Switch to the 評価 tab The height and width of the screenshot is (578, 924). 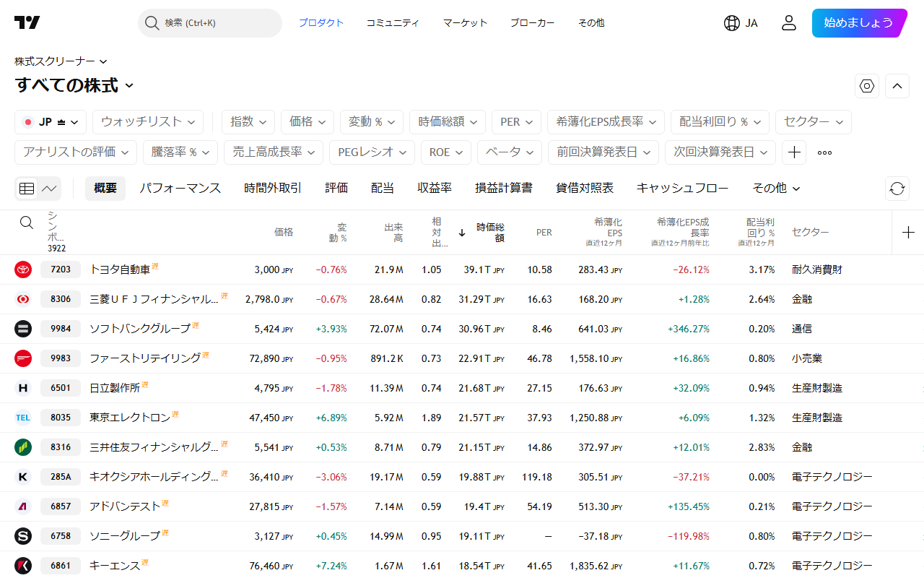336,189
